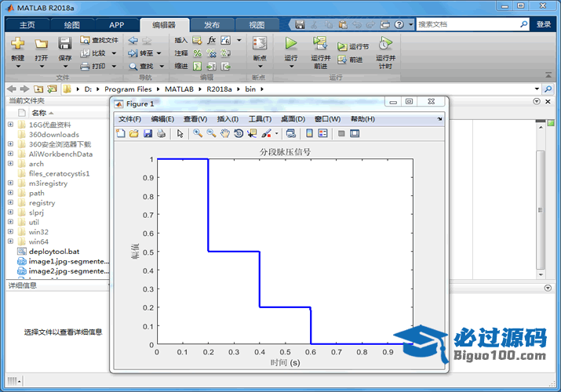Click Insert Colorbar icon
Viewport: 561px width, 392px height.
coord(309,133)
